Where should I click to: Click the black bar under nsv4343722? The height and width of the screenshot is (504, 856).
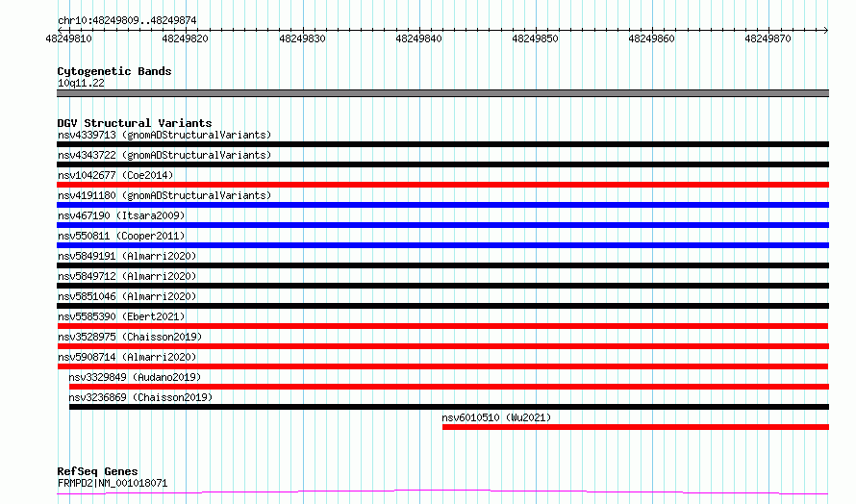pos(442,164)
